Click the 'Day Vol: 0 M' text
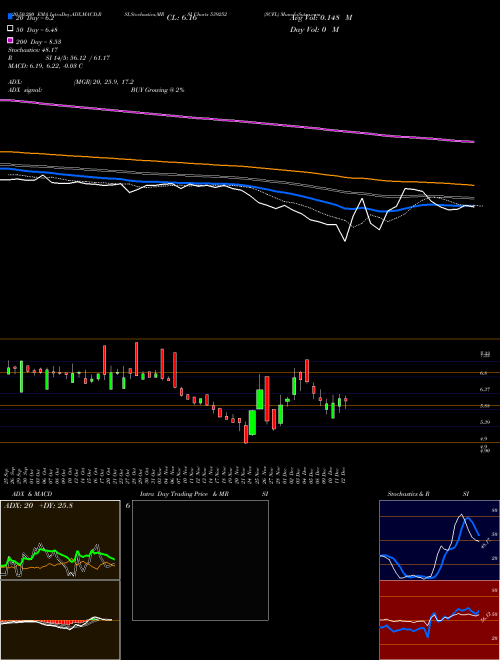This screenshot has width=500, height=660. tap(314, 29)
